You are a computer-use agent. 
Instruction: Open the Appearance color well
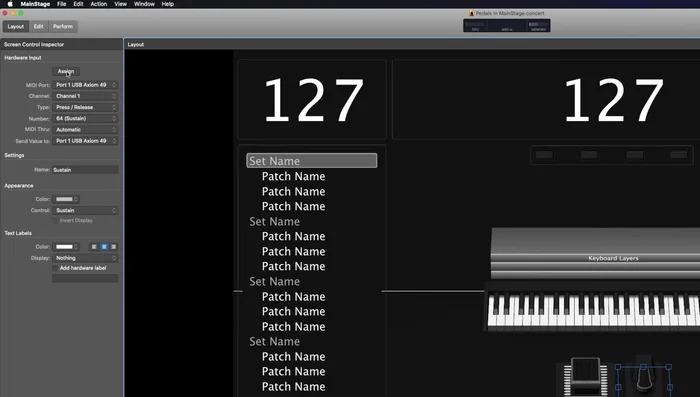point(66,199)
